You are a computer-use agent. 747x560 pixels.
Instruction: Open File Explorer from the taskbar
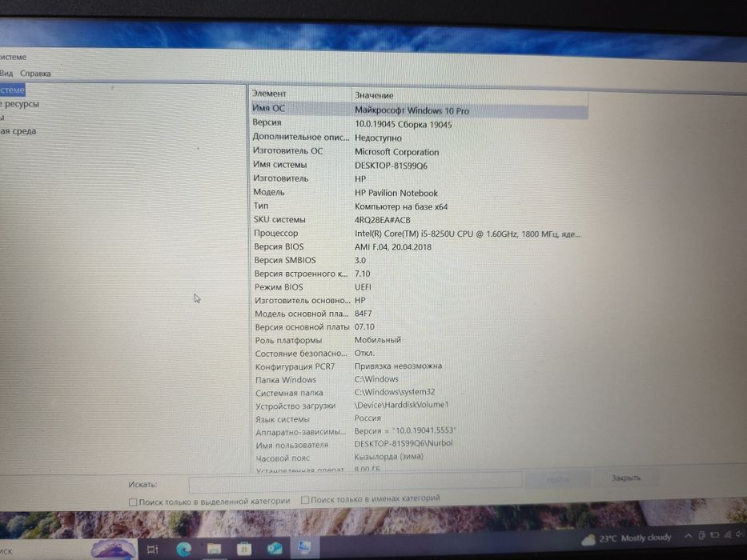[214, 549]
